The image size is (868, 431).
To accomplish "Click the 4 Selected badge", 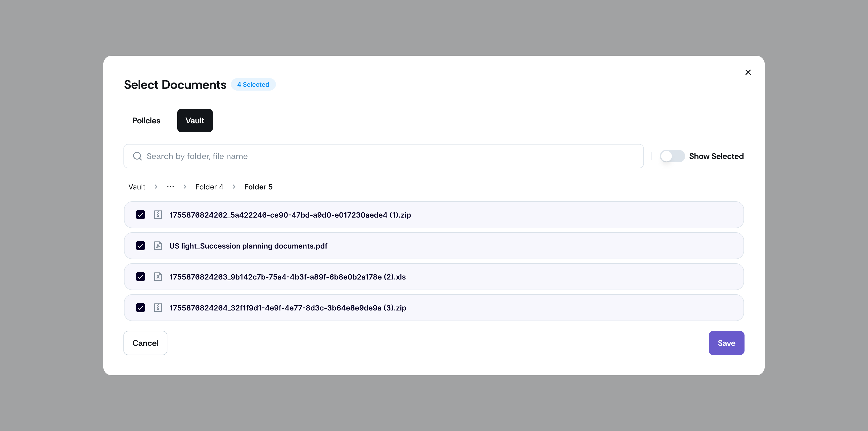I will 253,84.
